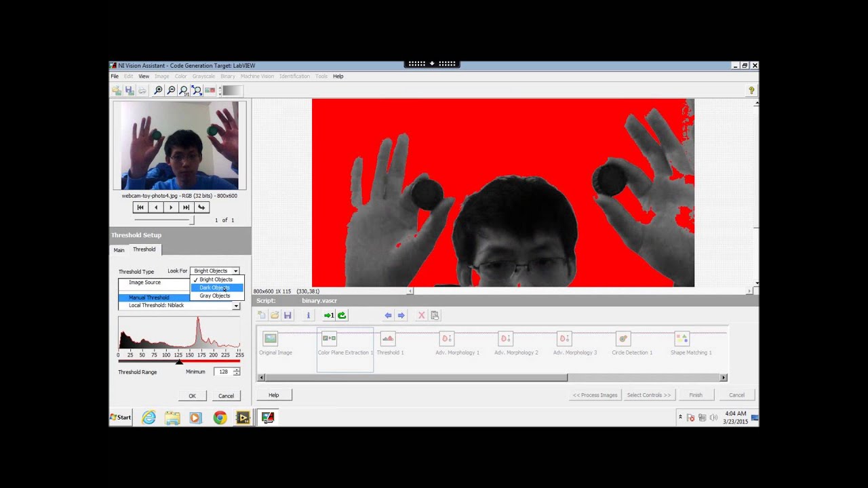
Task: Click Cancel in Threshold Setup
Action: (x=226, y=396)
